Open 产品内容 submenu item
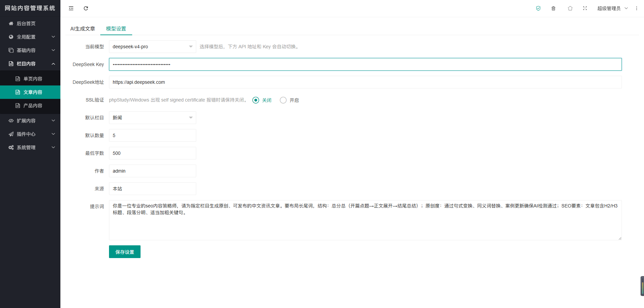 click(30, 106)
